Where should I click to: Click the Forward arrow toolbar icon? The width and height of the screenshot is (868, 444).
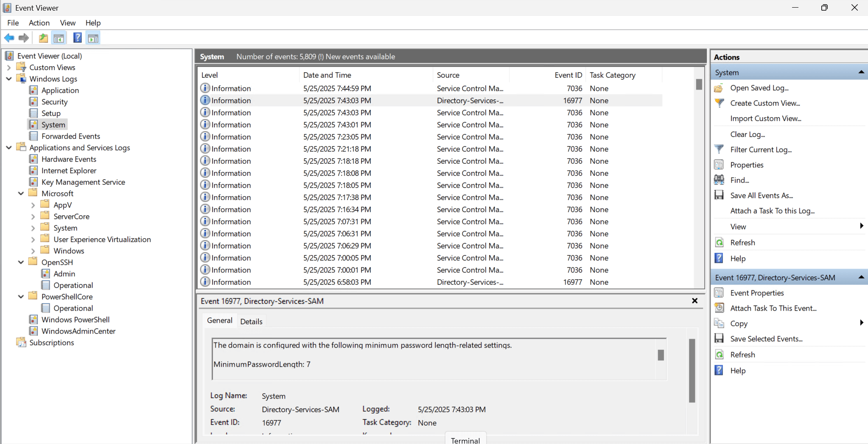click(24, 38)
